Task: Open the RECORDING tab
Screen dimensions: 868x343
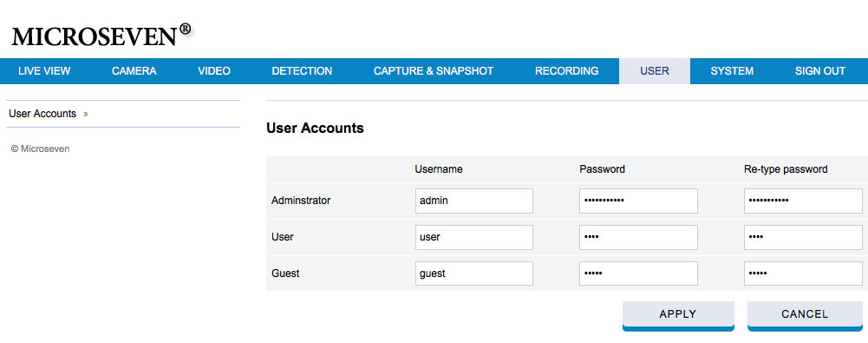Action: point(567,71)
